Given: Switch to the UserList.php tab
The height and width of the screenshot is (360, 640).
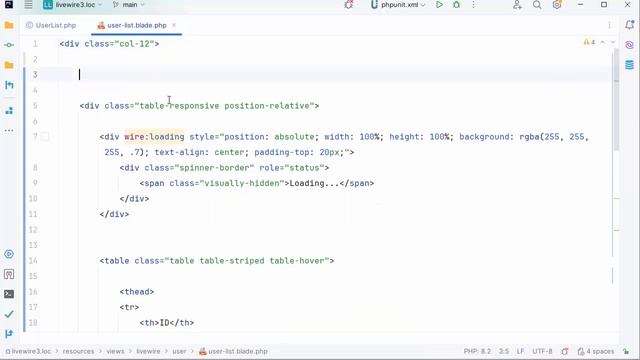Looking at the screenshot, I should 51,25.
